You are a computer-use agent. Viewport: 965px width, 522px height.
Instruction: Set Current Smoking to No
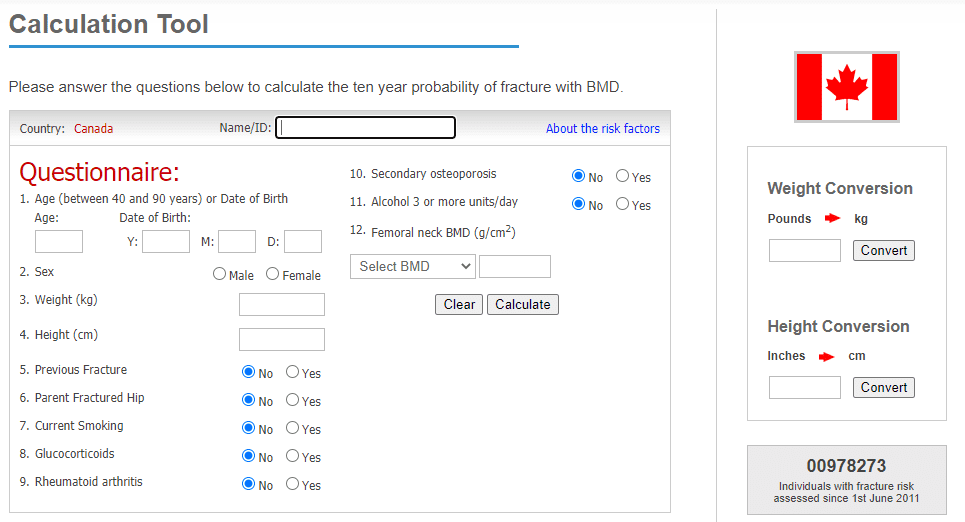click(249, 428)
